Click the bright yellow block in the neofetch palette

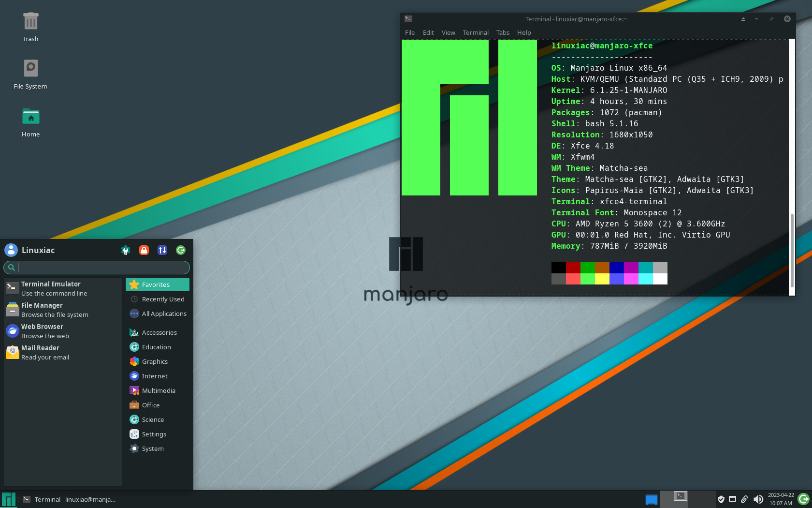tap(602, 279)
